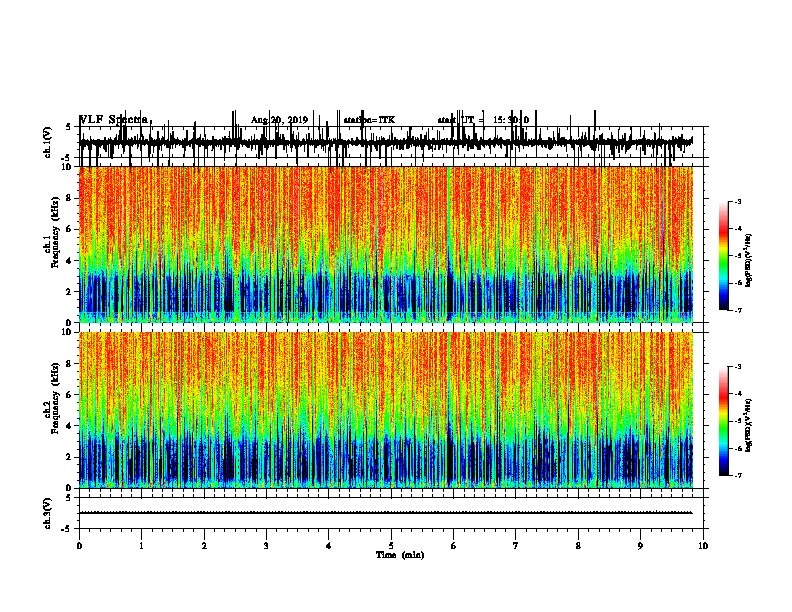Click the flat ch.3 voltage trace
Screen dimensions: 792x612
pyautogui.click(x=386, y=513)
